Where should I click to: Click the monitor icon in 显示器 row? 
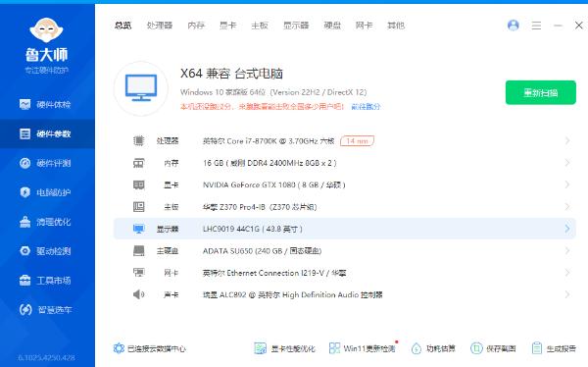pos(139,229)
